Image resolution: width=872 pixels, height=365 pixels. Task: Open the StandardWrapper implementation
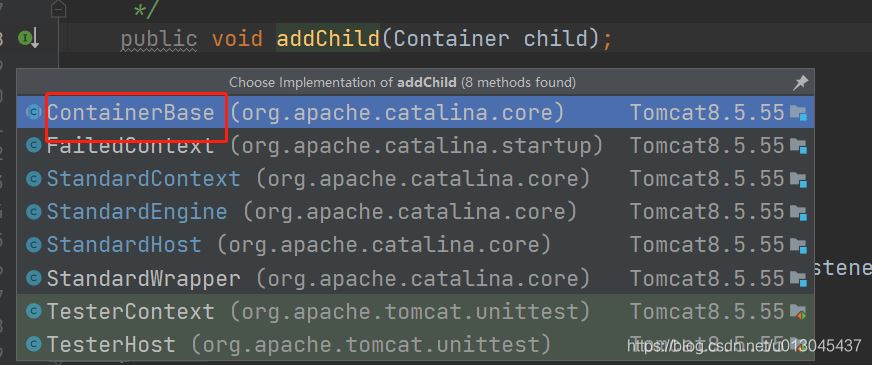[x=415, y=278]
